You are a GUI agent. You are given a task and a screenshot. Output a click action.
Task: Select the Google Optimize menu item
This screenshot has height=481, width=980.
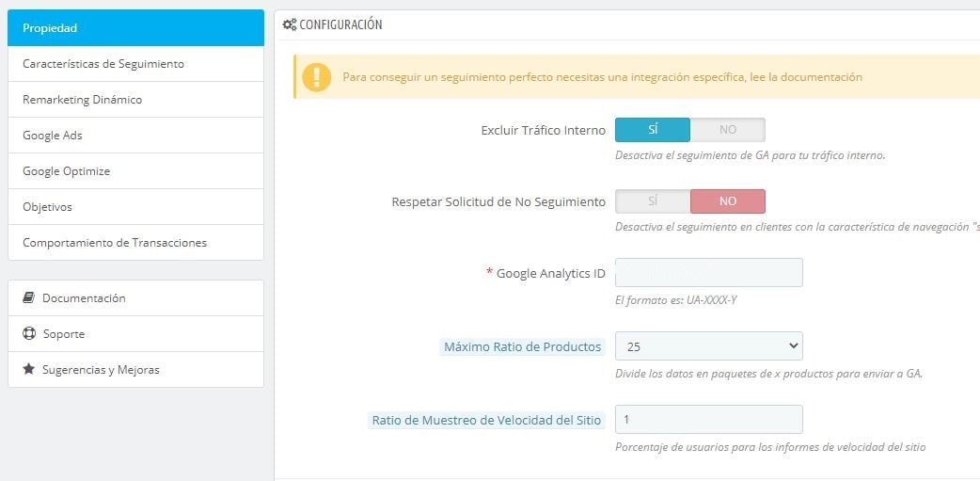tap(135, 171)
